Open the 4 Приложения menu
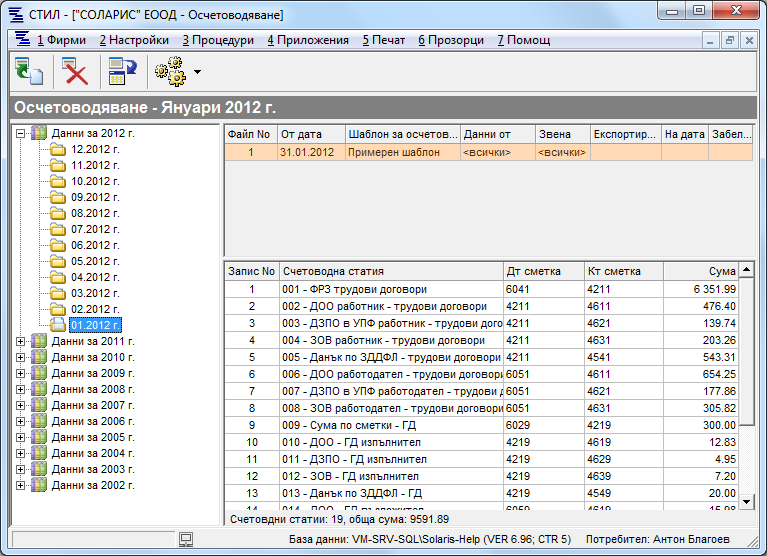767x556 pixels. (x=308, y=40)
